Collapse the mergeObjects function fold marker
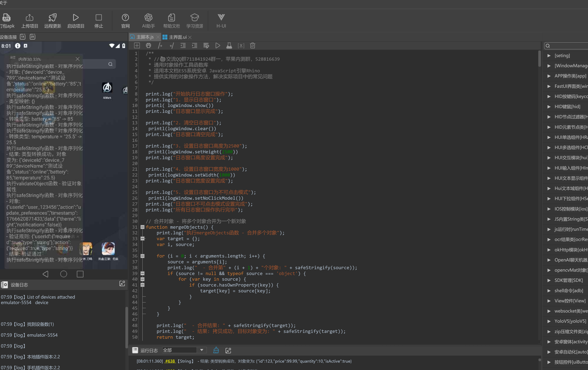The width and height of the screenshot is (588, 370). pos(143,227)
